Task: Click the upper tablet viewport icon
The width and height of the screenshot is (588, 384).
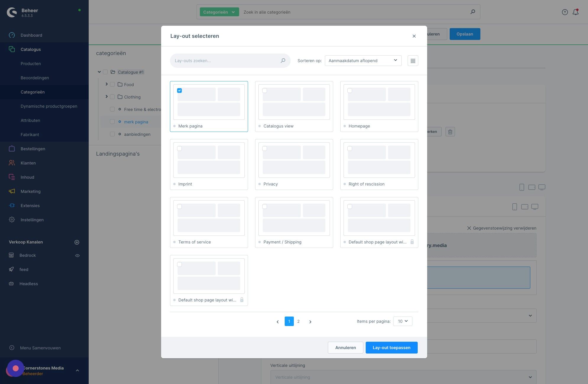Action: coord(532,187)
